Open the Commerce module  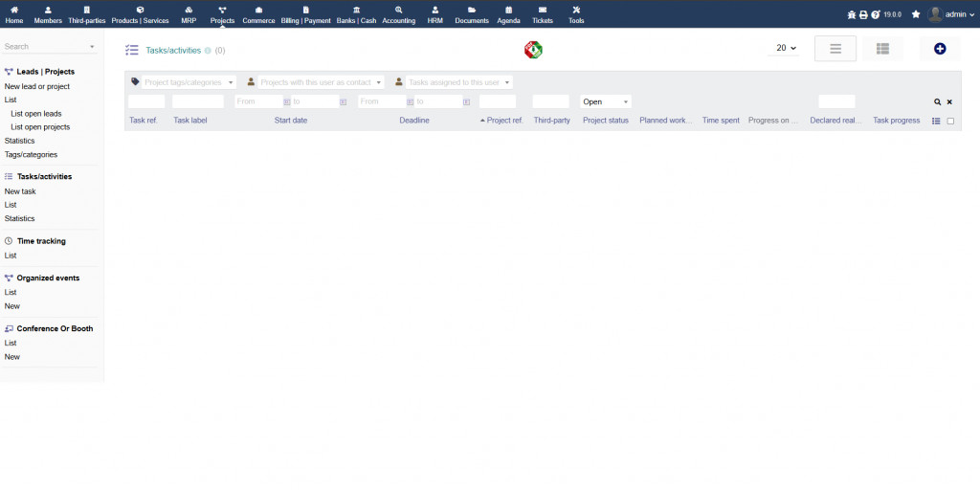click(258, 14)
